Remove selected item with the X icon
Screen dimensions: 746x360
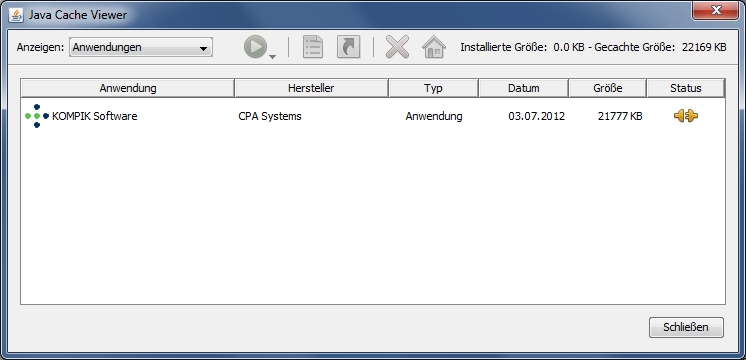point(397,47)
